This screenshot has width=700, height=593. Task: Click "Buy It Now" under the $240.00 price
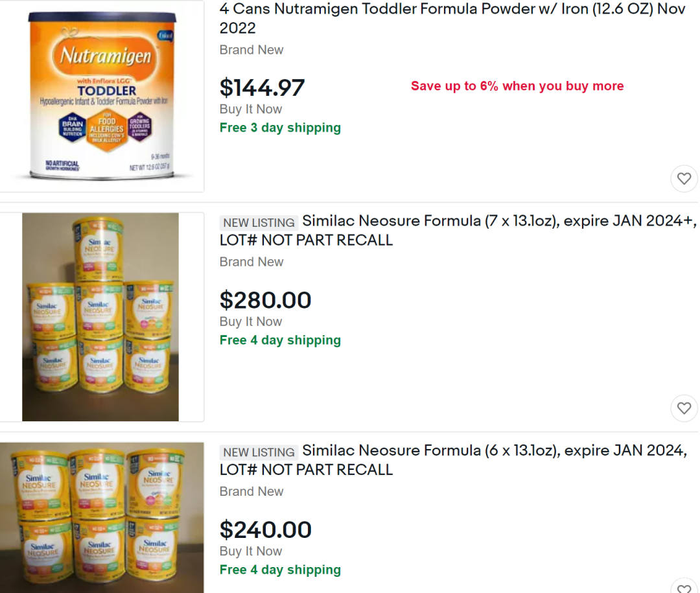click(250, 551)
